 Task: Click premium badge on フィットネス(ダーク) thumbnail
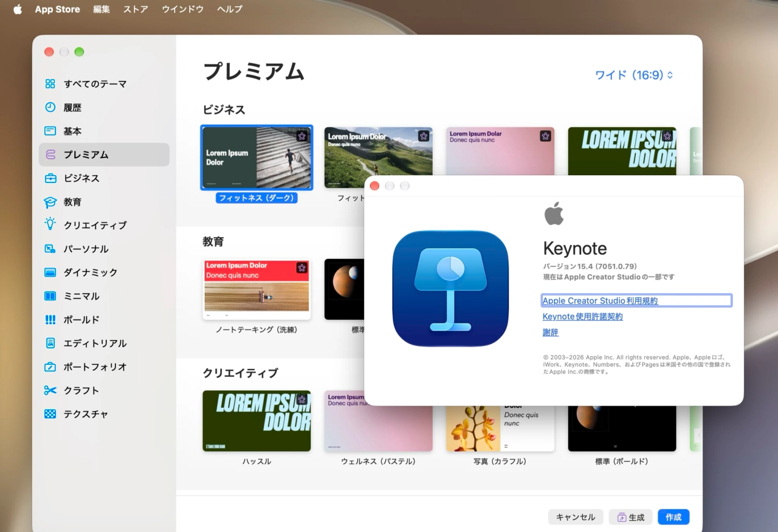tap(302, 136)
